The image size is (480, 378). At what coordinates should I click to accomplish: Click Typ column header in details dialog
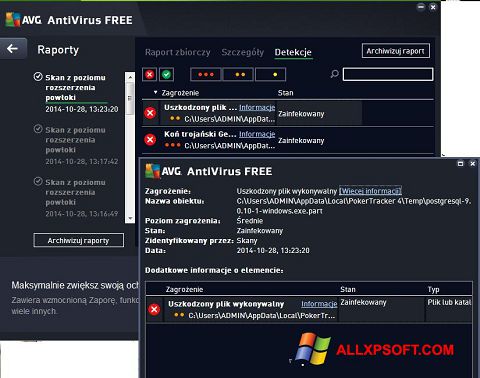click(434, 289)
